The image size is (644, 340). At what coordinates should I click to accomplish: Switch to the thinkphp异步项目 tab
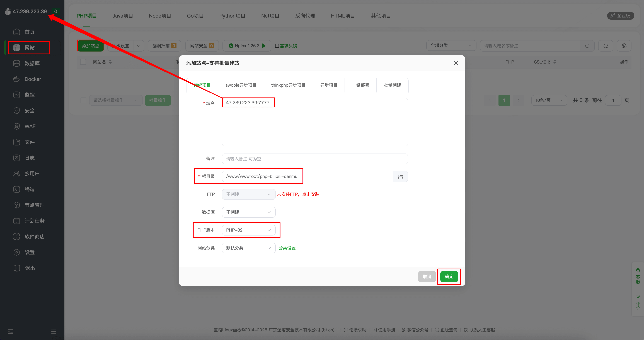tap(288, 85)
